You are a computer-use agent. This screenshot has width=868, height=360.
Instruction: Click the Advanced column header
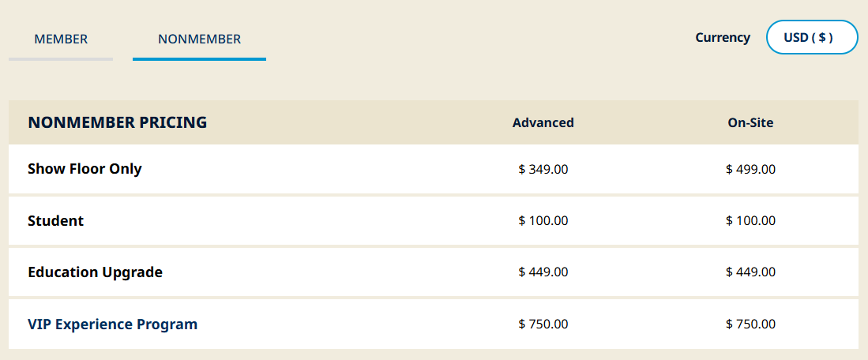pos(543,122)
